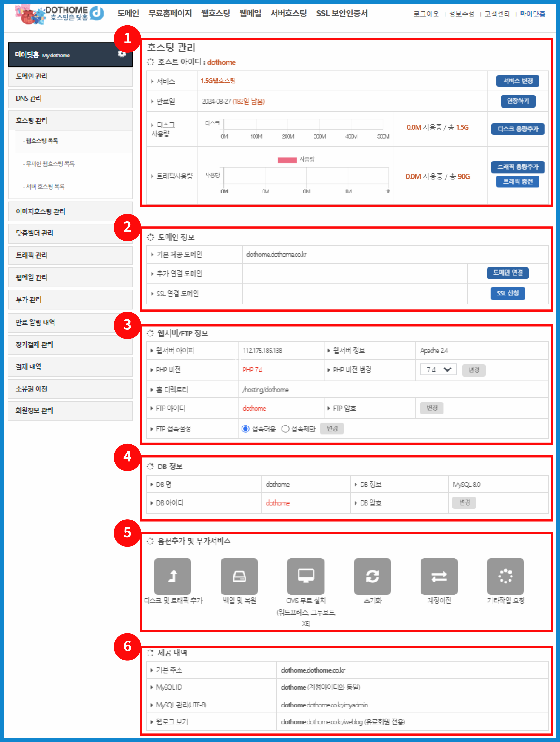Open the PHP version 7.4 dropdown
This screenshot has height=742, width=560.
click(x=438, y=370)
